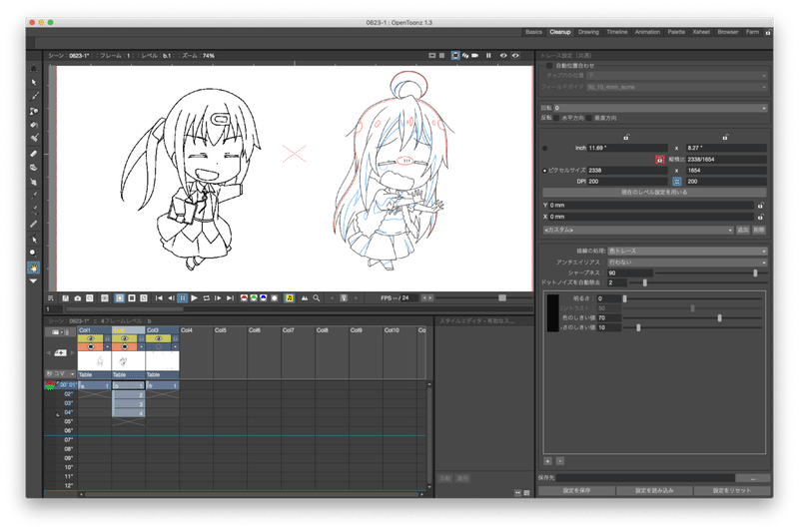The width and height of the screenshot is (799, 532).
Task: Select the inch radio button
Action: point(544,149)
